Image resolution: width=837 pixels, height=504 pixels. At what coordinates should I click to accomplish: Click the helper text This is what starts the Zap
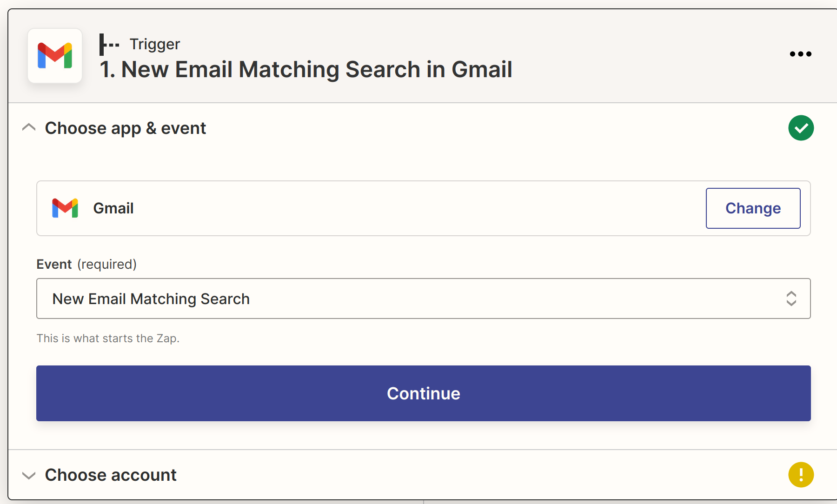[108, 338]
